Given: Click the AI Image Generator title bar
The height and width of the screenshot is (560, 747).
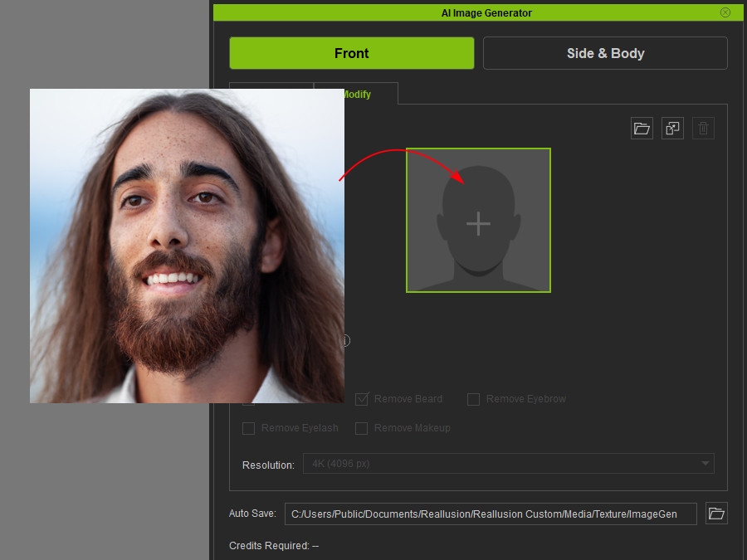Looking at the screenshot, I should (478, 12).
